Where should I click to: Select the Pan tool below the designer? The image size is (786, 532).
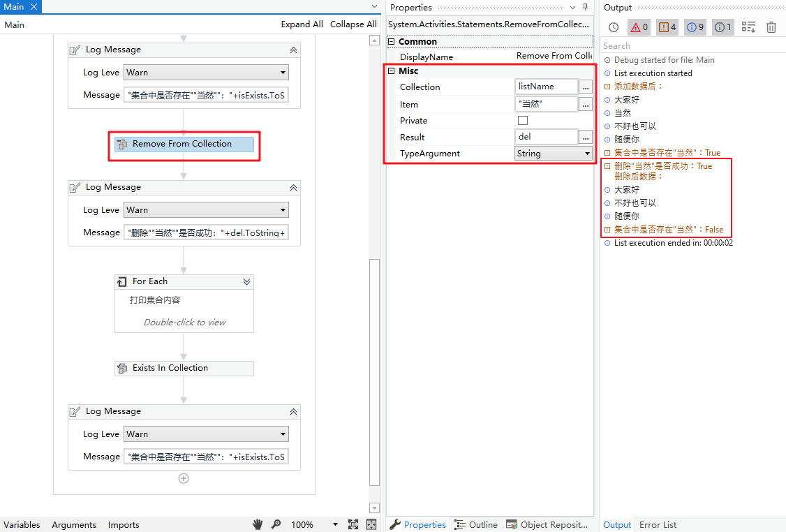pos(257,524)
